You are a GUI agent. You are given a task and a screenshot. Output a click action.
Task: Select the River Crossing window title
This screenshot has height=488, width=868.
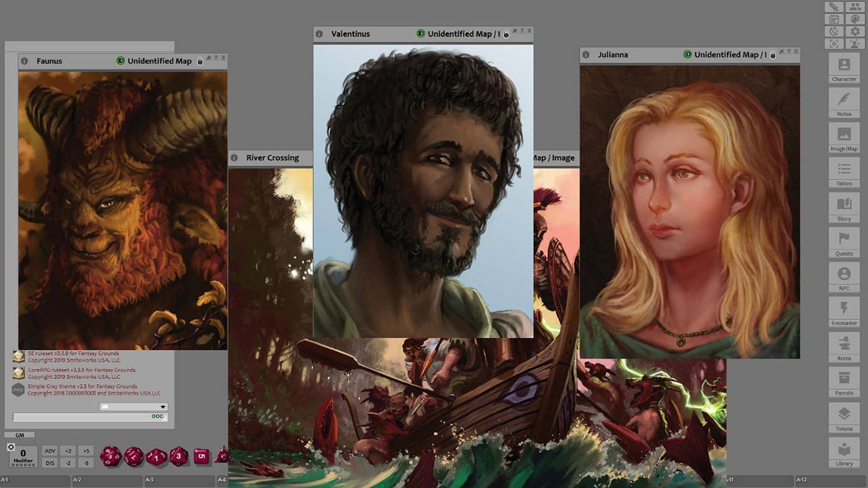coord(272,158)
